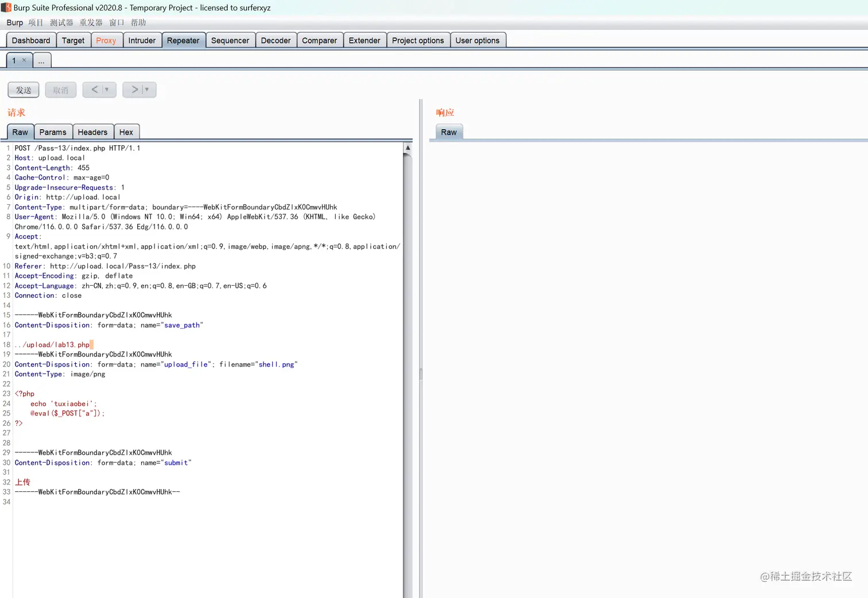This screenshot has height=598, width=868.
Task: Click the filename="shell.png" text
Action: tap(258, 364)
